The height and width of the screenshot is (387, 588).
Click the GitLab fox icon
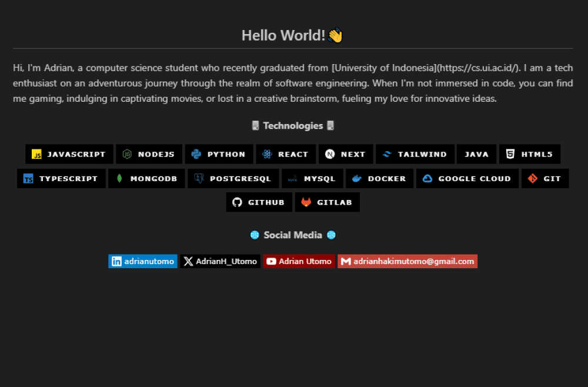pyautogui.click(x=306, y=202)
